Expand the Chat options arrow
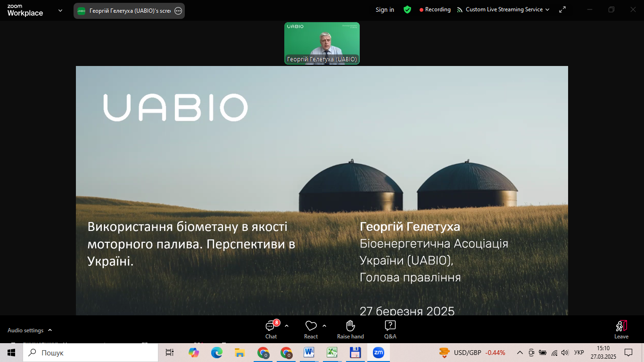 [287, 326]
